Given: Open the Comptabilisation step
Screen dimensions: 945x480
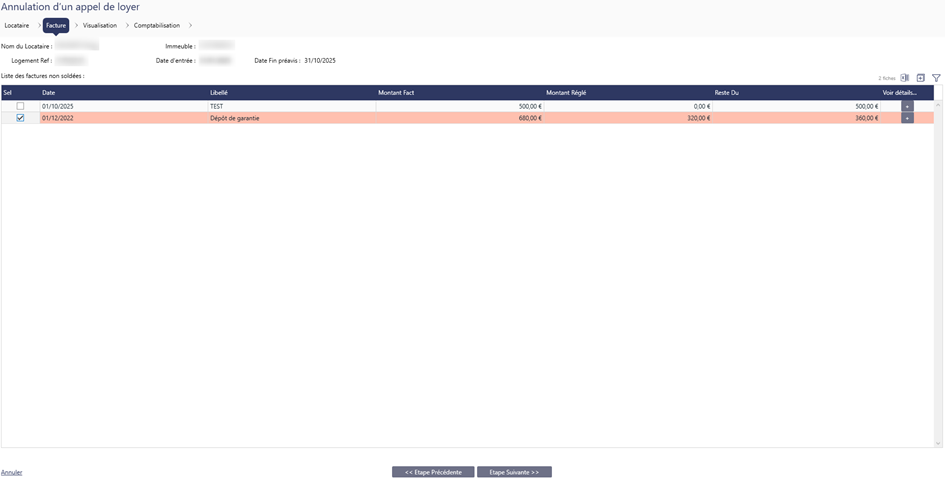Looking at the screenshot, I should (157, 25).
